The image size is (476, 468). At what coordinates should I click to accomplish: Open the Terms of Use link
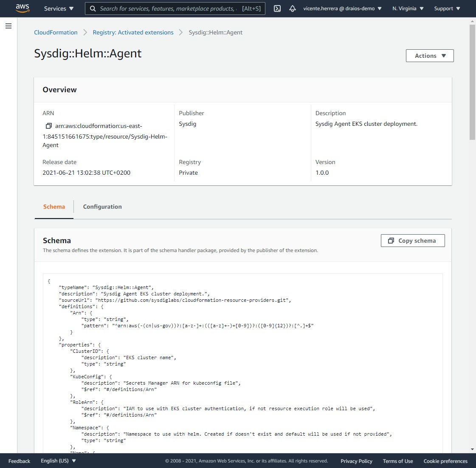[x=398, y=461]
